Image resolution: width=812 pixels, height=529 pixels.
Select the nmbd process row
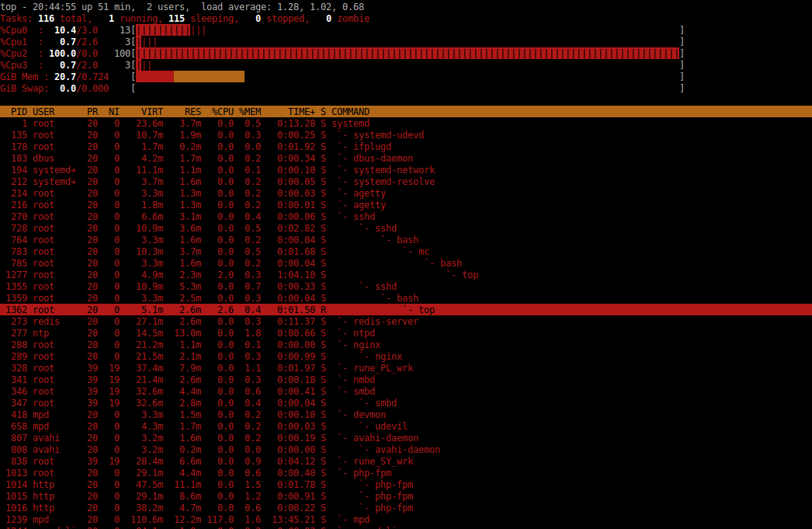(x=406, y=380)
